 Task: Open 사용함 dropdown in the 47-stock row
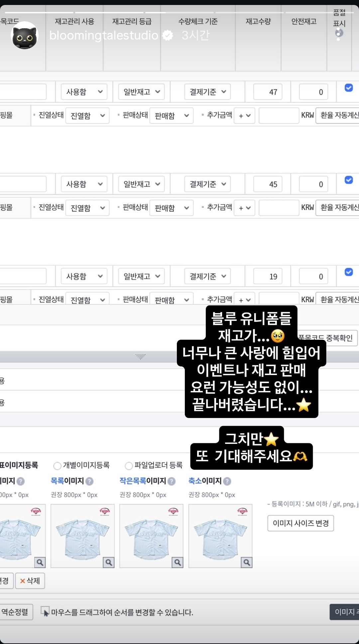[x=84, y=92]
